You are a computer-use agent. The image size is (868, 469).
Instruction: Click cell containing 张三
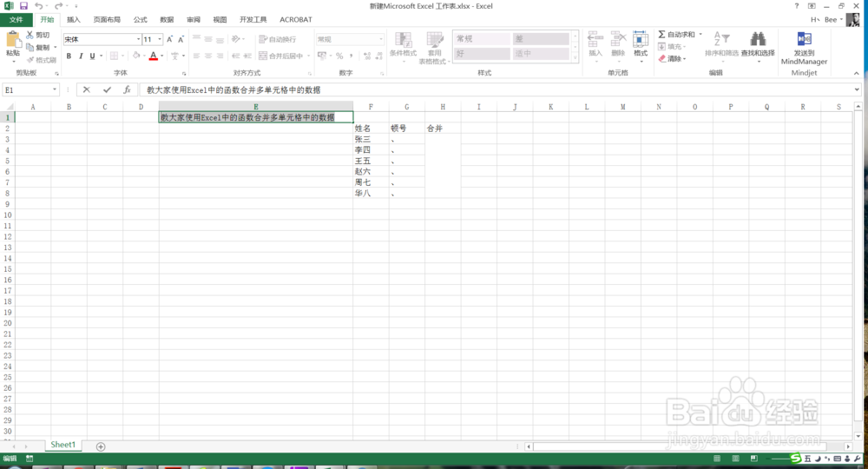[371, 139]
